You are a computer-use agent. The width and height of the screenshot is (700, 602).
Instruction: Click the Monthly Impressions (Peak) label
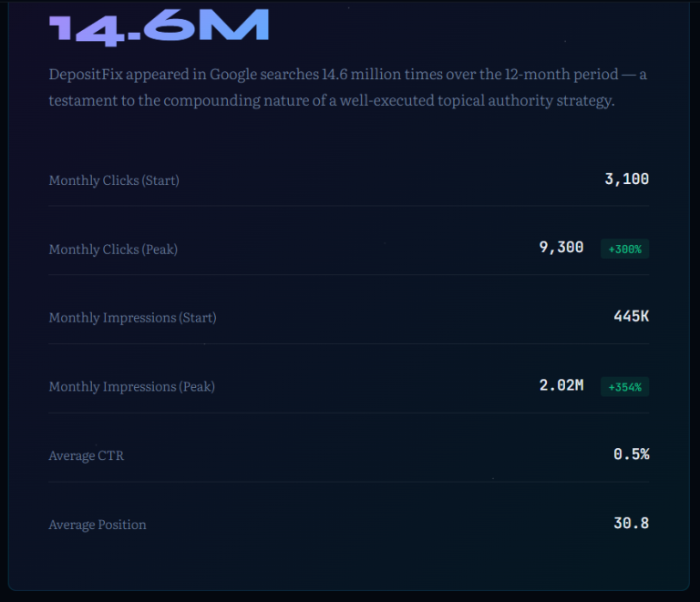pos(131,387)
